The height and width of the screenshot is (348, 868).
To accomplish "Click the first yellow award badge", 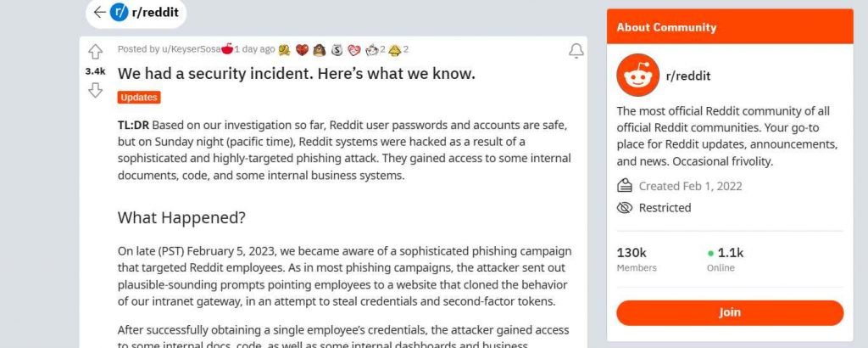I will 285,50.
